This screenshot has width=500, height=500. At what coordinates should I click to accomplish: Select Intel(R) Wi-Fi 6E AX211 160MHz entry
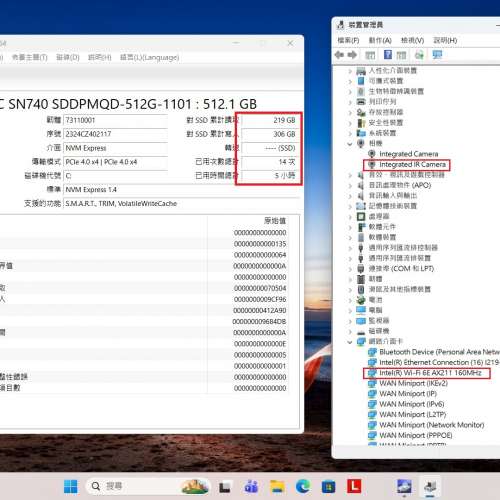[x=430, y=373]
